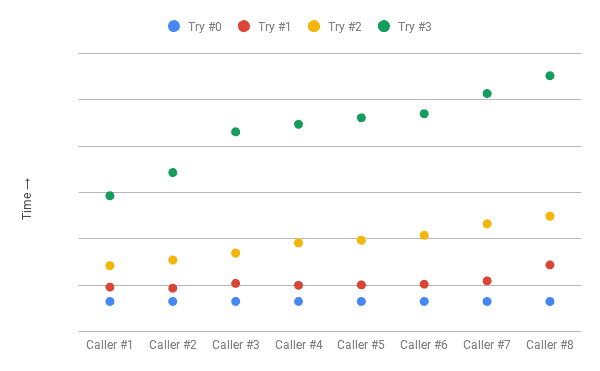Screen dimensions: 600x371
Task: Select the Try #0 legend label
Action: pos(205,27)
